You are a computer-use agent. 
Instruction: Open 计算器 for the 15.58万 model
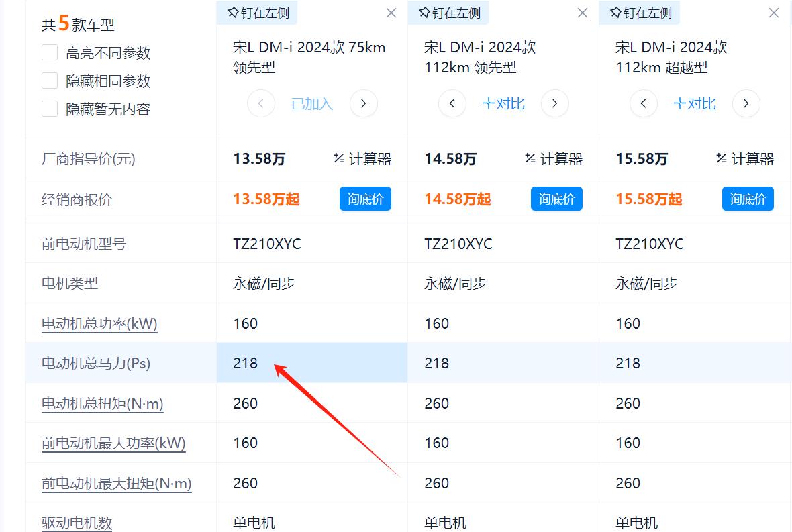(x=745, y=159)
